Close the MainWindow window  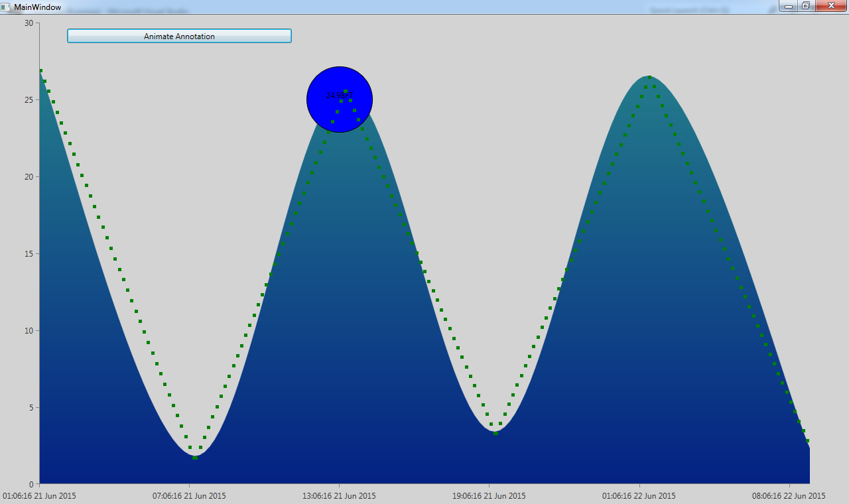[x=831, y=5]
